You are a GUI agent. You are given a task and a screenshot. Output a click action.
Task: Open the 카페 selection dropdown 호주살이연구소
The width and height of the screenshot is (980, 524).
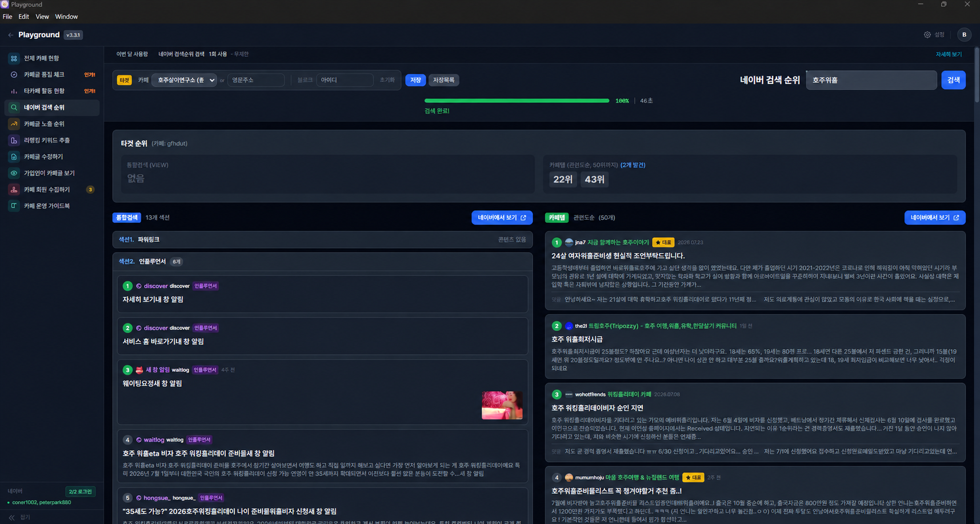[184, 80]
